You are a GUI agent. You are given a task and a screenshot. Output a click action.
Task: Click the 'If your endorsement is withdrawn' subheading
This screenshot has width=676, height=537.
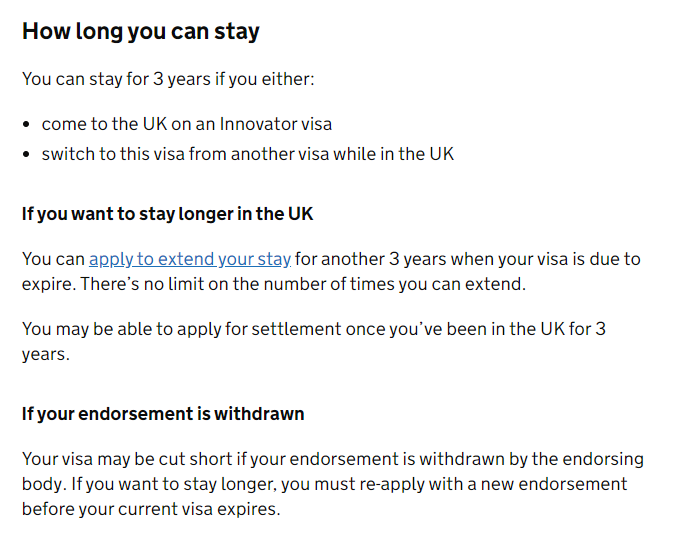click(x=163, y=414)
